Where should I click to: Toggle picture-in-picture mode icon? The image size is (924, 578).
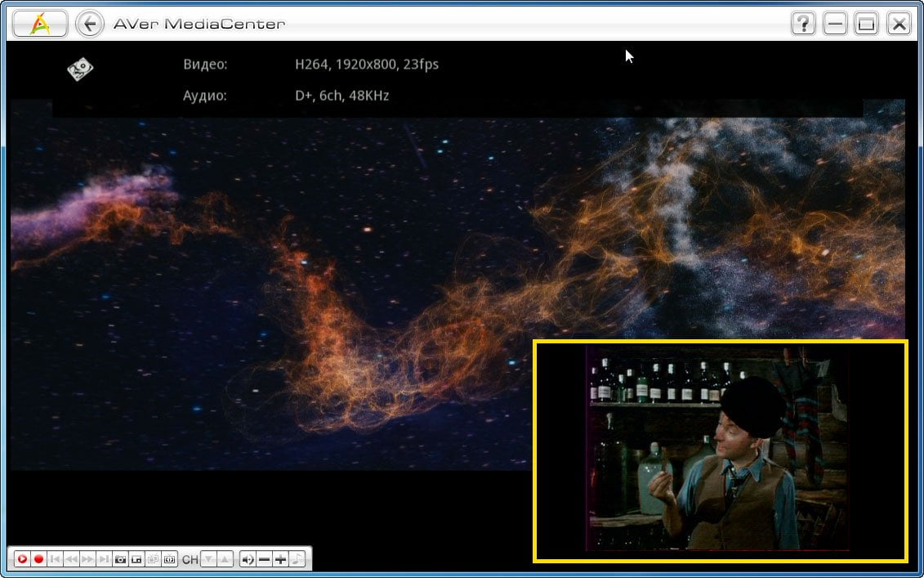tap(136, 558)
